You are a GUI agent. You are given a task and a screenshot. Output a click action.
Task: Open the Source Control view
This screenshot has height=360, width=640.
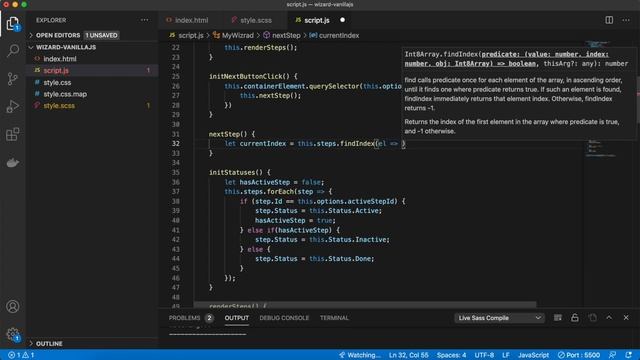13,78
